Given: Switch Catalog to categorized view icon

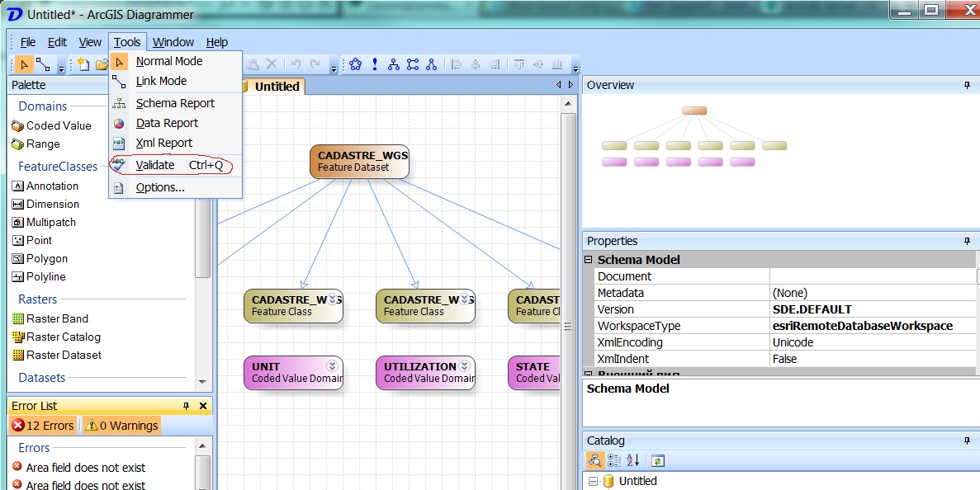Looking at the screenshot, I should (x=613, y=460).
